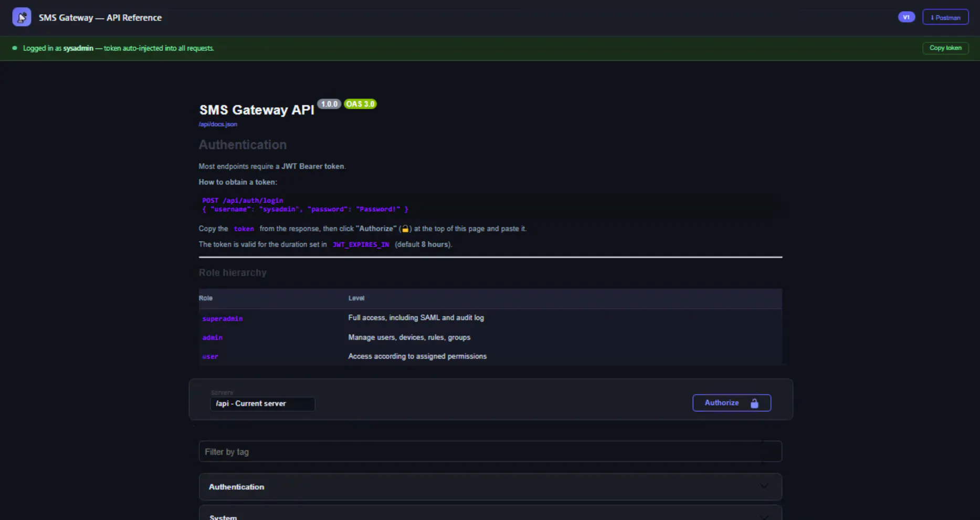
Task: Click the Authorize button
Action: tap(731, 403)
